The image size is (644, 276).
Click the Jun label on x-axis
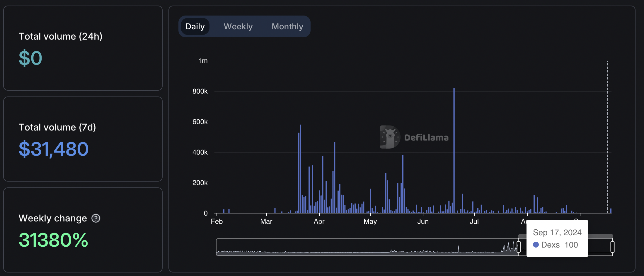[x=423, y=221]
